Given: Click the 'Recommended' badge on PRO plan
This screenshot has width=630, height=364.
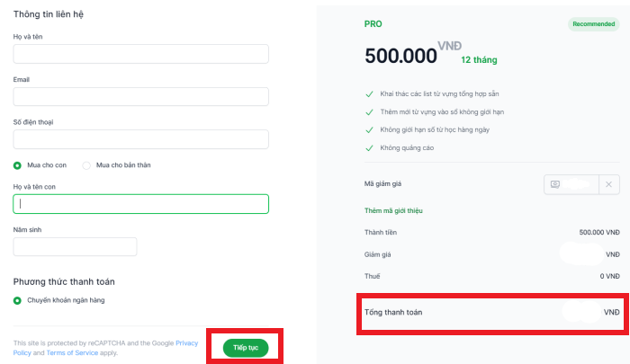Looking at the screenshot, I should (593, 24).
